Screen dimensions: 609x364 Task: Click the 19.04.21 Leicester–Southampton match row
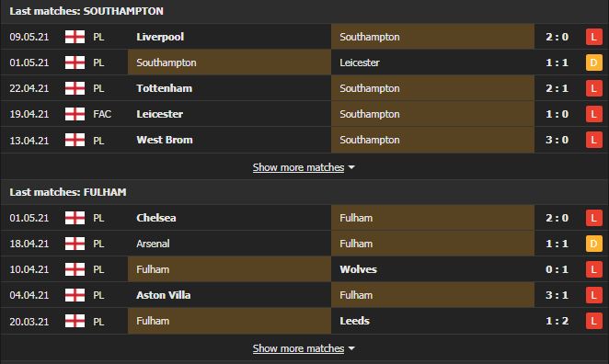coord(304,114)
